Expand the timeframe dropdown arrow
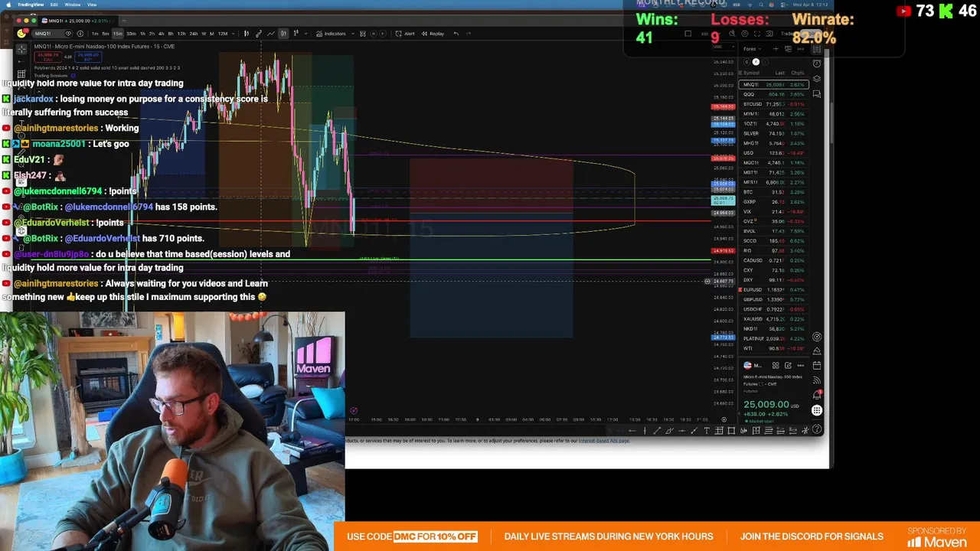980x551 pixels. pyautogui.click(x=234, y=34)
